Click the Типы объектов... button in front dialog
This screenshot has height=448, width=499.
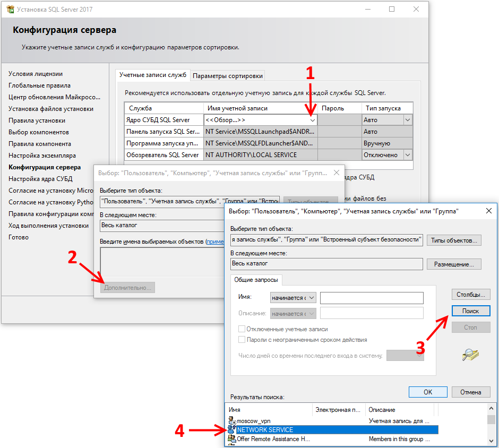click(x=454, y=240)
